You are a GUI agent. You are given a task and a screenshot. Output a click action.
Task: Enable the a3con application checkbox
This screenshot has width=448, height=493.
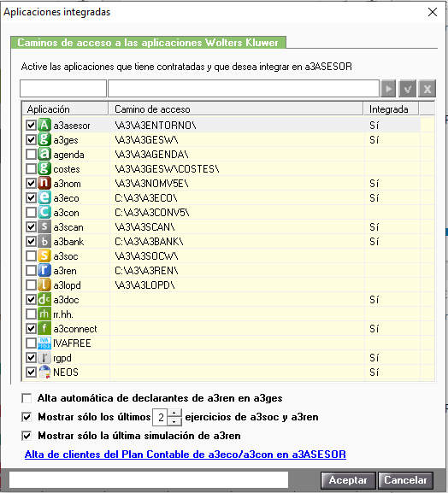click(31, 212)
